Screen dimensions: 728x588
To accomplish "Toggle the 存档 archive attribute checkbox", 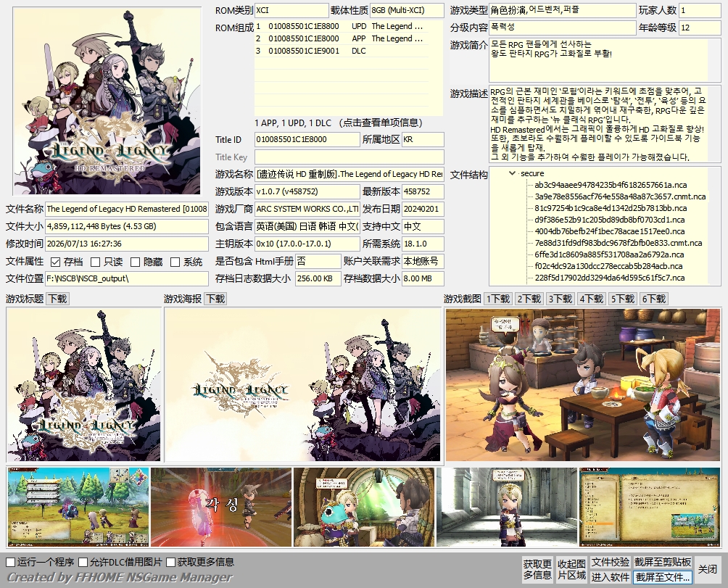I will pyautogui.click(x=55, y=262).
